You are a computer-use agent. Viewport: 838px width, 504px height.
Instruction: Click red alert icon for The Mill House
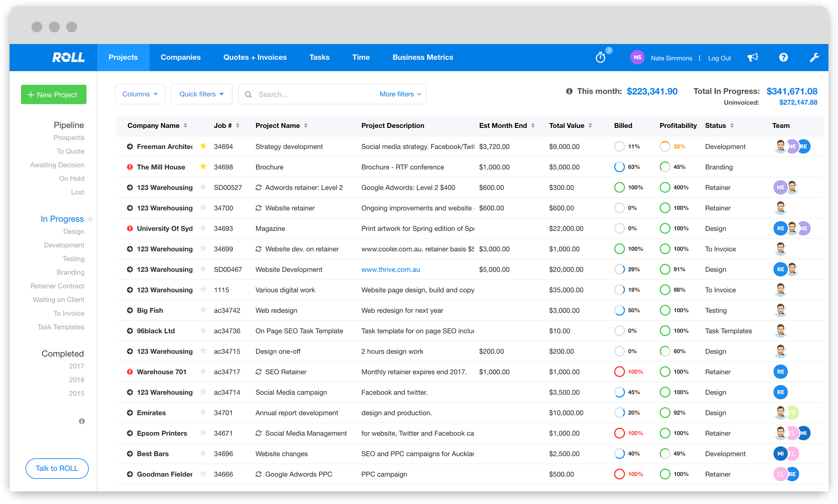[x=130, y=167]
